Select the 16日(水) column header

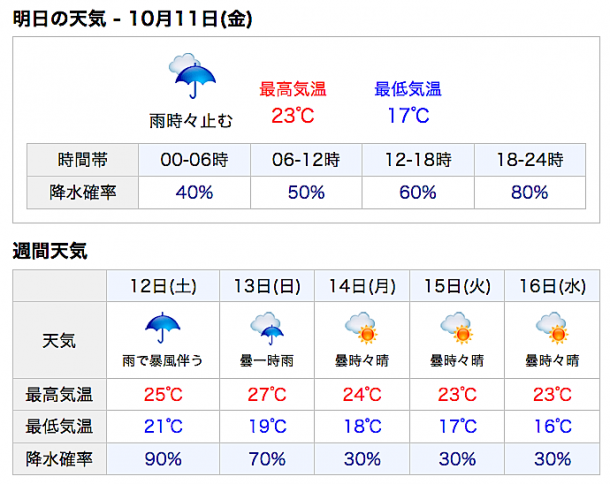552,286
